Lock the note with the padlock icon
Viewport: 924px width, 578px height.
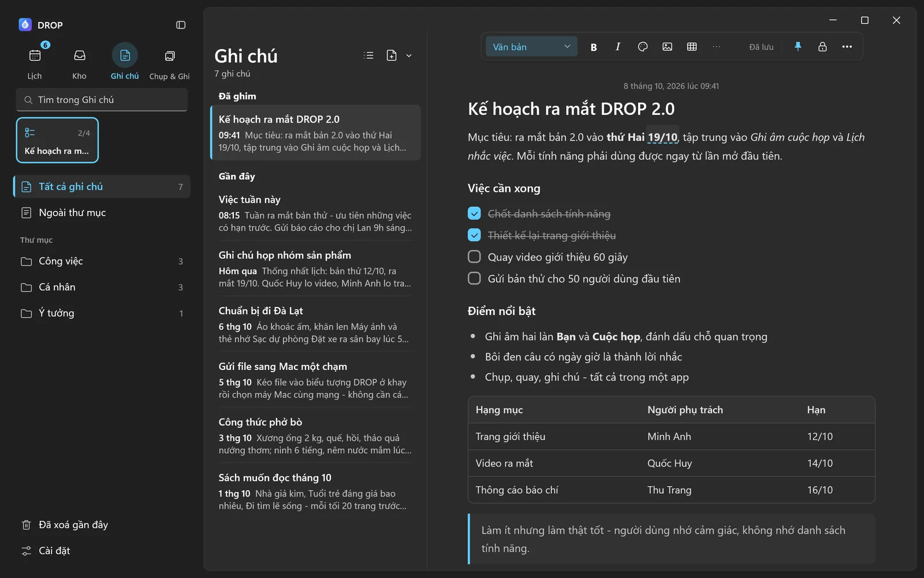pos(822,47)
